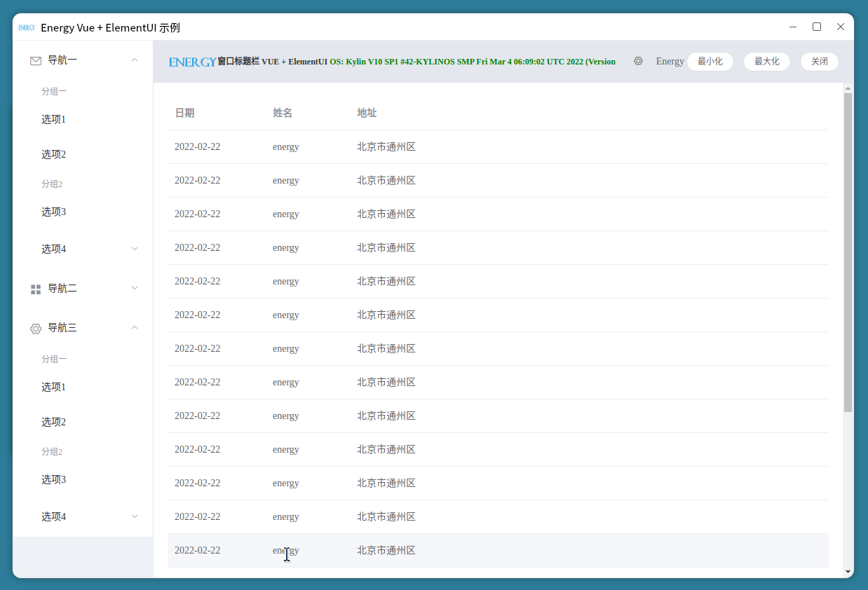Open the 导航二 navigation menu label

pos(62,289)
